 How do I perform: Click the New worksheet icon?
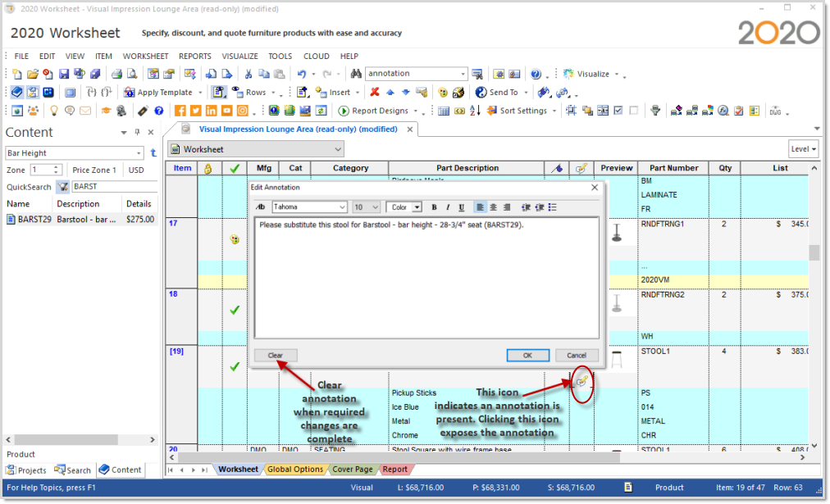17,74
